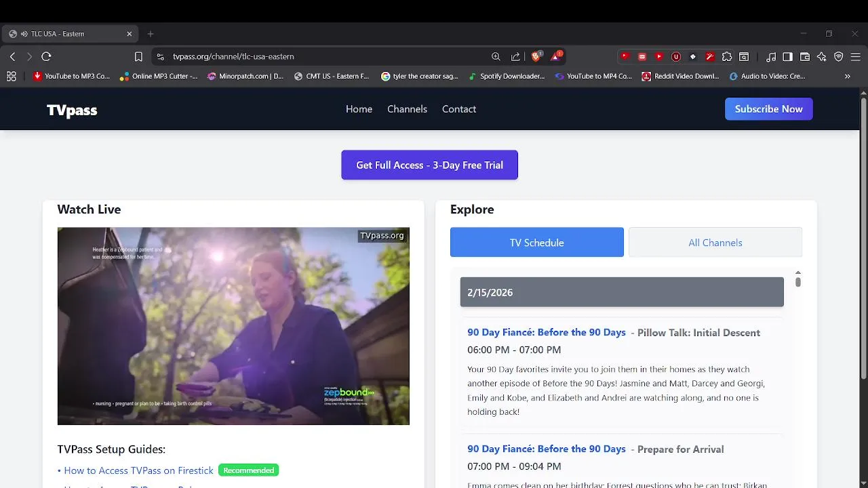The width and height of the screenshot is (868, 488).
Task: Bookmark this page using the bookmark icon
Action: 138,57
